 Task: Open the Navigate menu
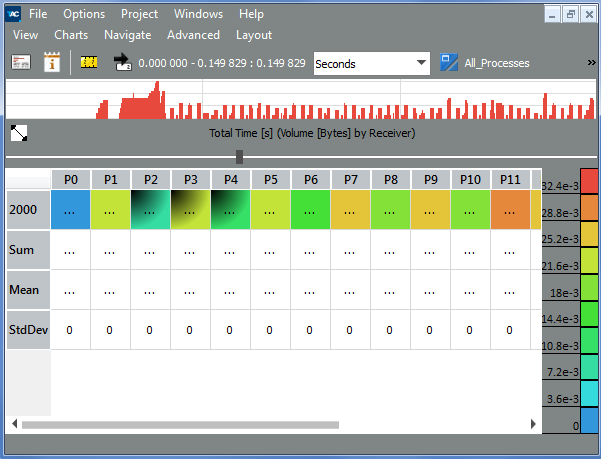click(x=128, y=34)
